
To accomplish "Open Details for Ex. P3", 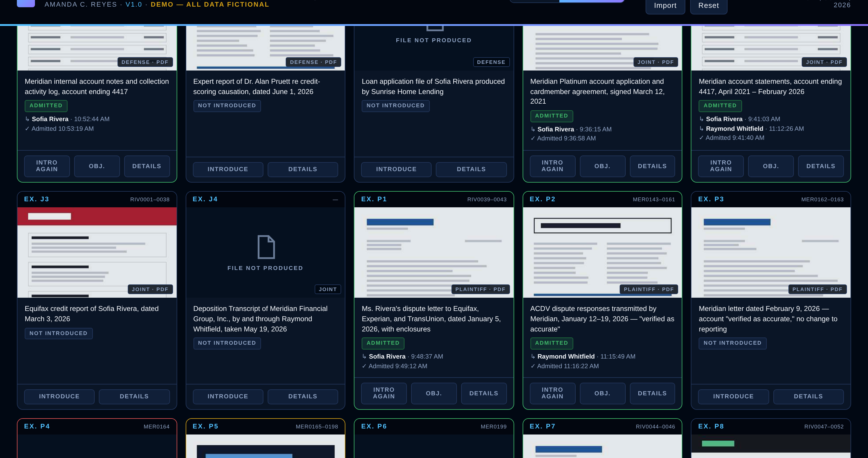I will coord(808,396).
